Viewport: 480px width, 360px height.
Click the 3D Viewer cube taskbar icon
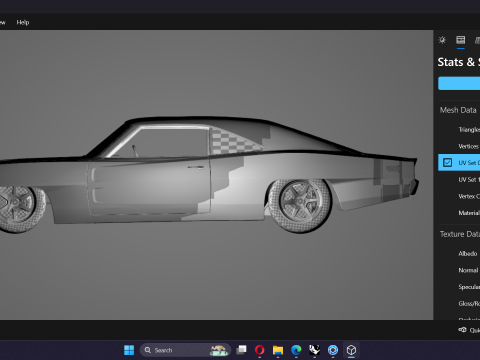coord(351,350)
